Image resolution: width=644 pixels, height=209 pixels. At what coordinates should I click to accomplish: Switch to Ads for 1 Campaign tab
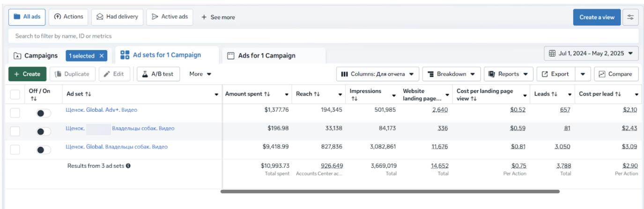[266, 56]
